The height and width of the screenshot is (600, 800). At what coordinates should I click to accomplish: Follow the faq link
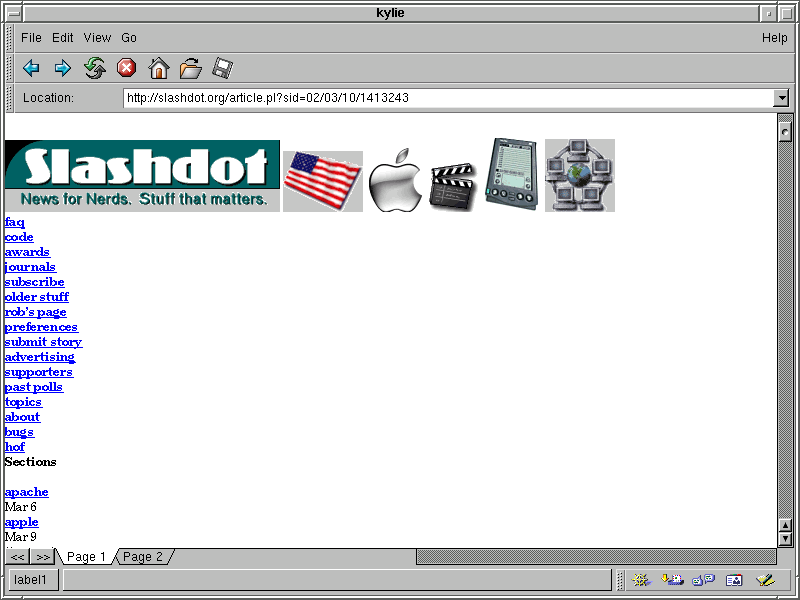[x=14, y=222]
